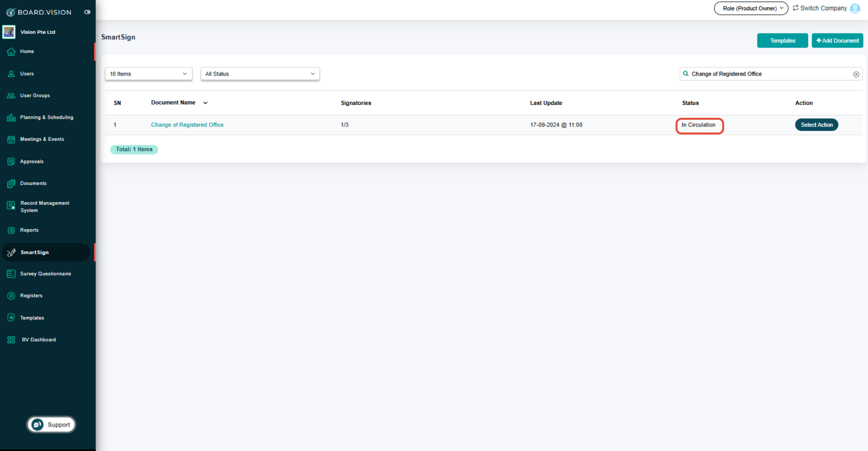Click the Survey Questionnaire icon

[11, 274]
